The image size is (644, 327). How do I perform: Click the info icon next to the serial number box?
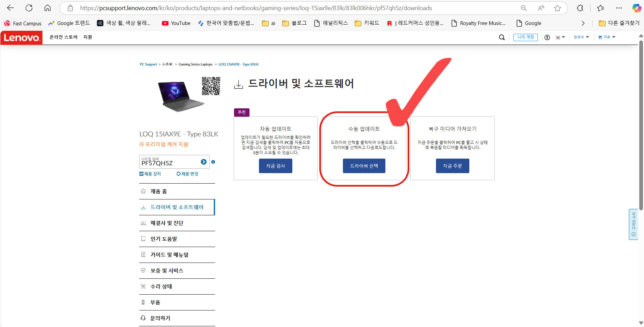(213, 162)
